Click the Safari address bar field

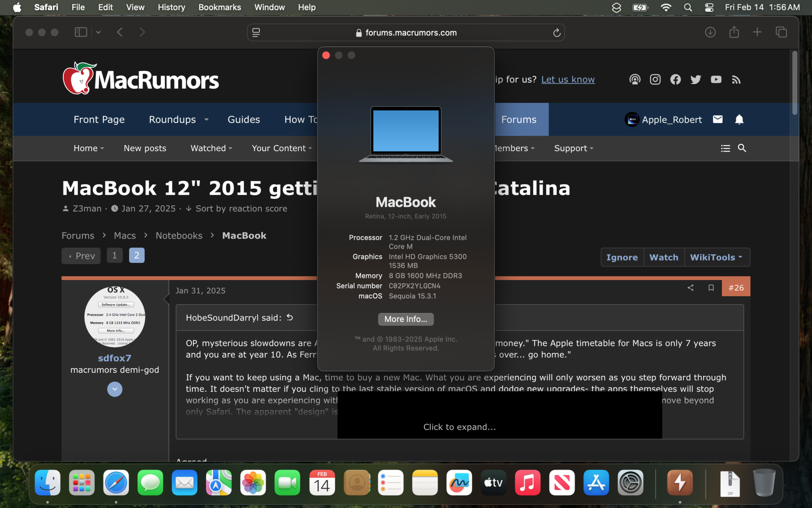tap(410, 33)
